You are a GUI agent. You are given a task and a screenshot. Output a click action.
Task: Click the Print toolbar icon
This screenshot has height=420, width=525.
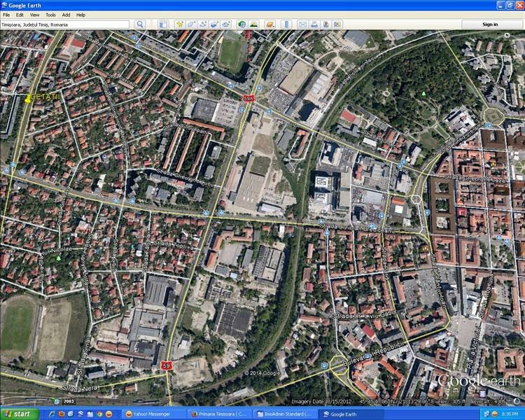click(x=314, y=24)
